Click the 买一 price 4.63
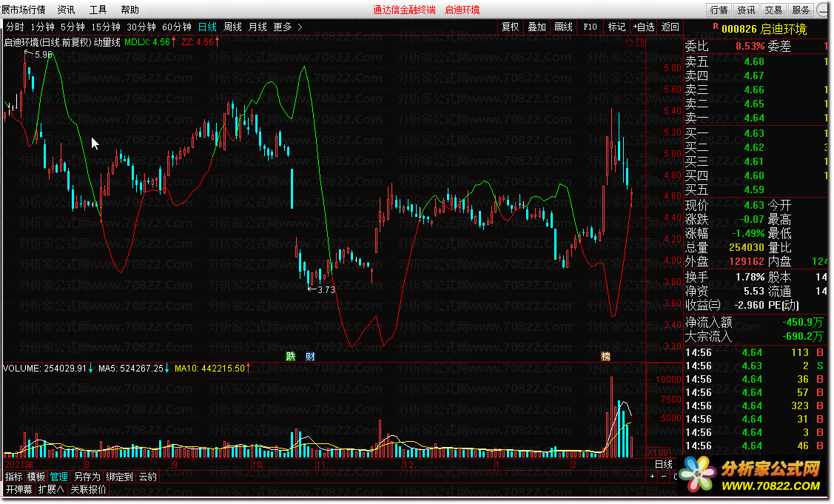Image resolution: width=834 pixels, height=504 pixels. point(753,133)
